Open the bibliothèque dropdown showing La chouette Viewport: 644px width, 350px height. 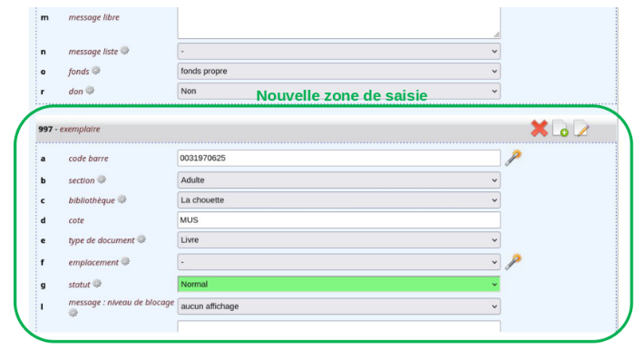[339, 200]
